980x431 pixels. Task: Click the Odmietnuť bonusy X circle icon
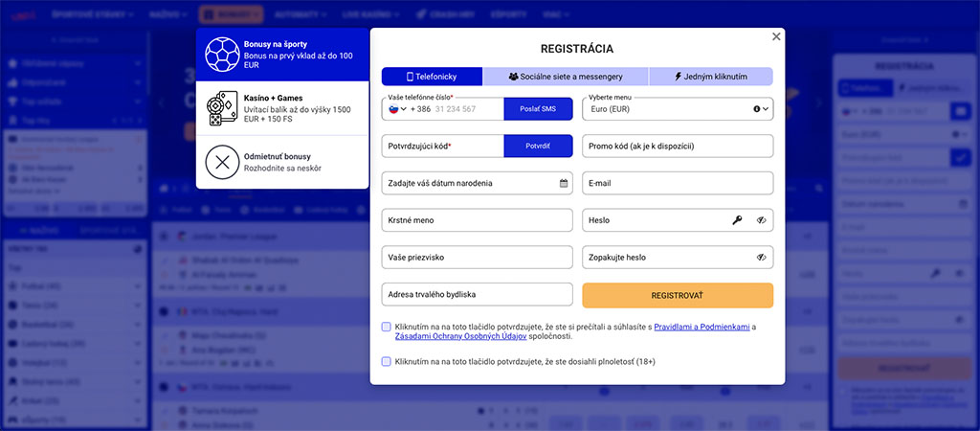click(x=222, y=162)
